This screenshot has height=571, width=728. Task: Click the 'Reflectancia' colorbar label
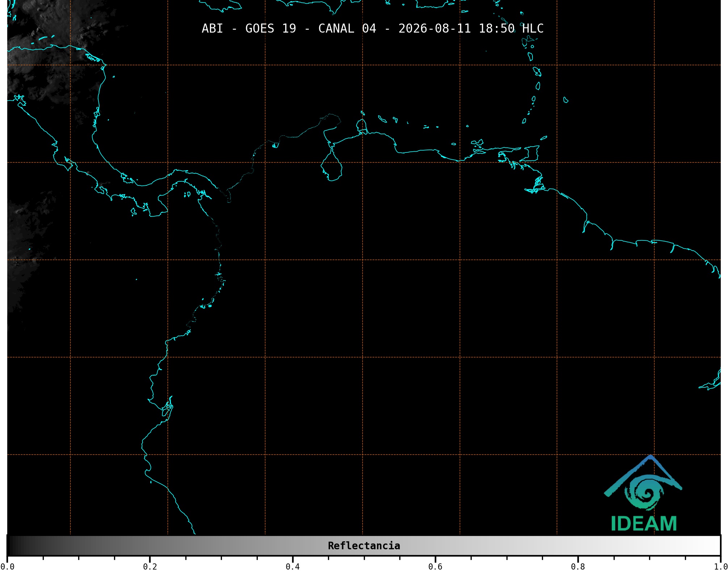(364, 546)
